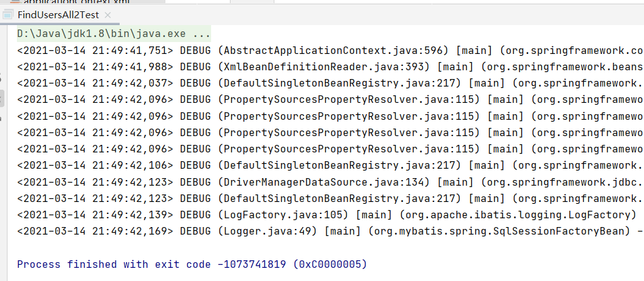Click the timestamp 21:49:42,169

tap(130, 231)
